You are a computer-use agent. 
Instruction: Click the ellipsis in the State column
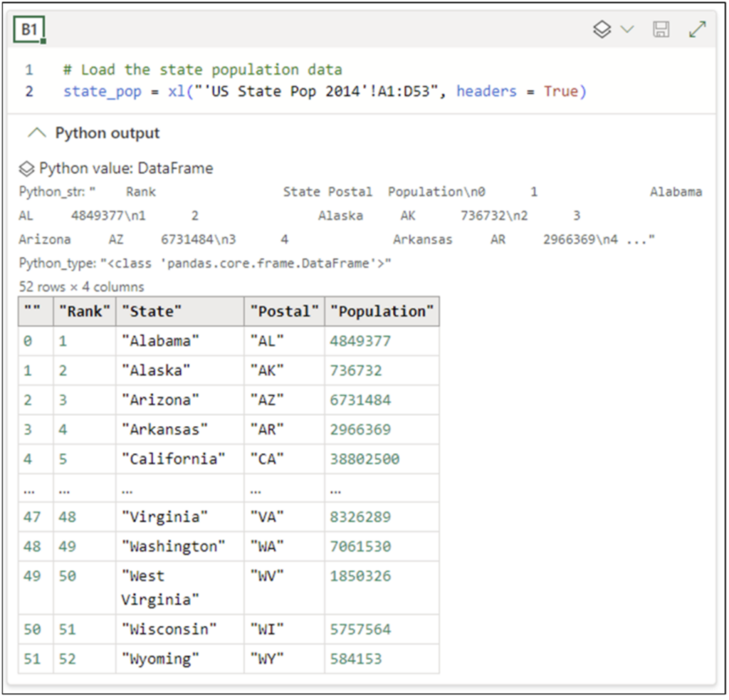coord(127,489)
